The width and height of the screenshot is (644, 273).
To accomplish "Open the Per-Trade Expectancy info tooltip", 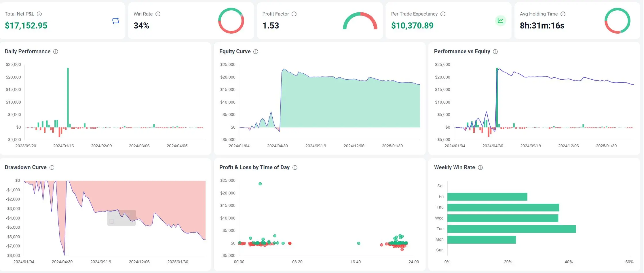I will click(443, 14).
